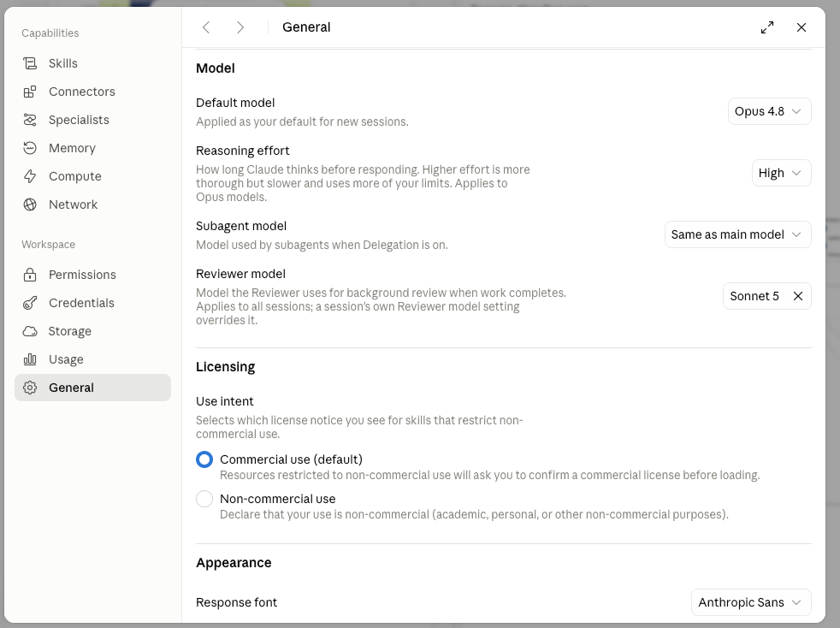Viewport: 840px width, 628px height.
Task: Open the Subagent model dropdown
Action: [x=737, y=234]
